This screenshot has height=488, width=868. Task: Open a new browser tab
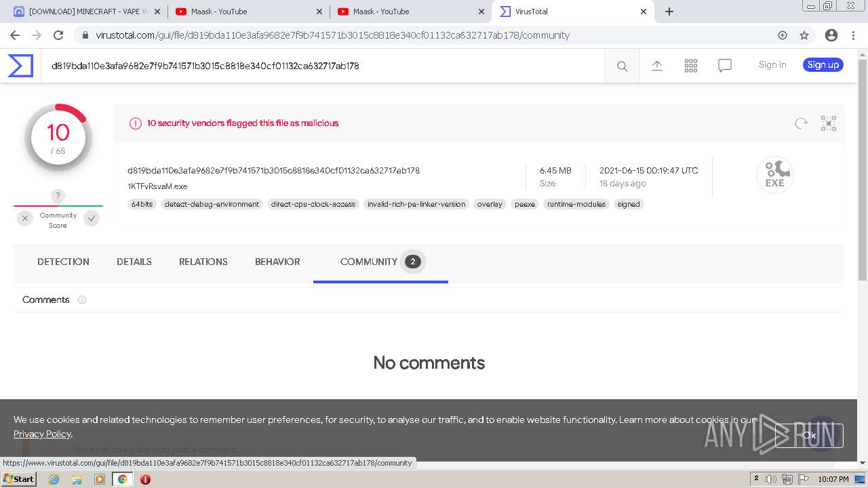669,12
